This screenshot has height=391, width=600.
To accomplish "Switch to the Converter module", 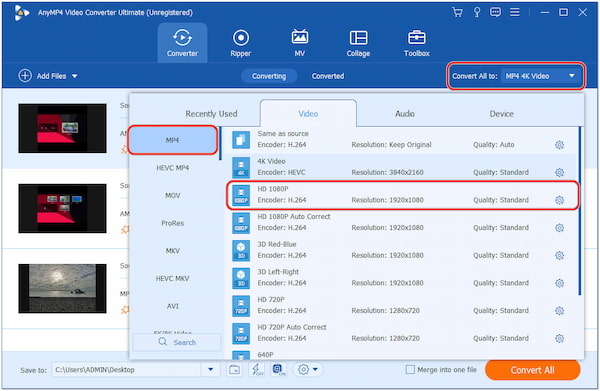I will coord(182,43).
